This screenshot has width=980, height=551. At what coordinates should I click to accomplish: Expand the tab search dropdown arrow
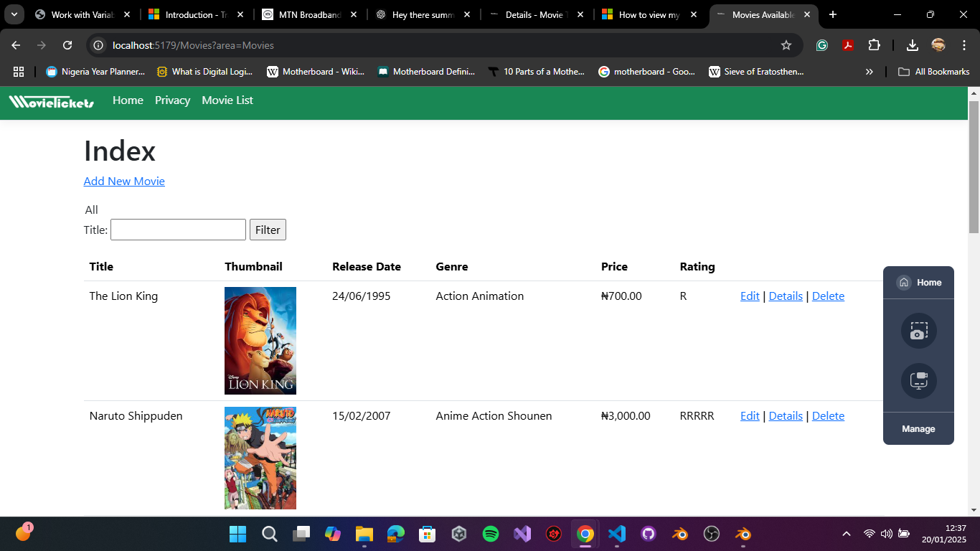click(14, 14)
